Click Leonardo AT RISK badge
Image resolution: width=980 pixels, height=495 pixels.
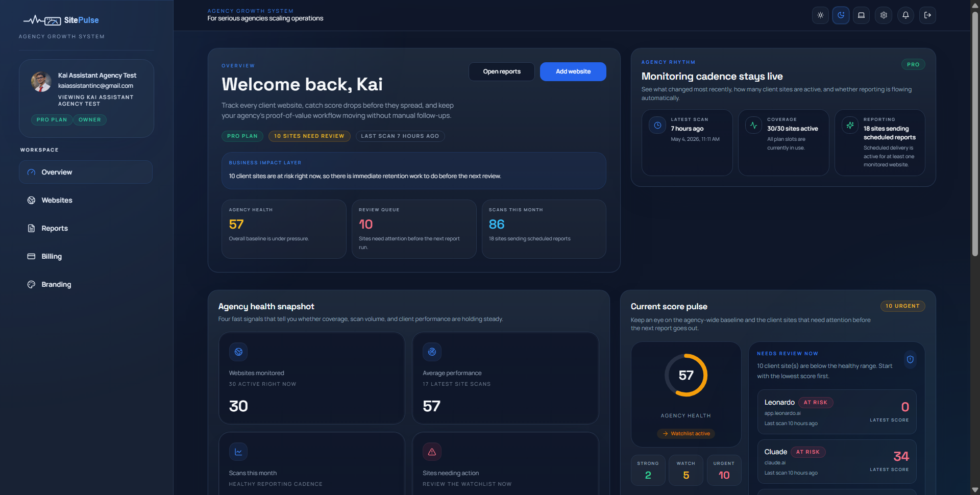click(816, 403)
